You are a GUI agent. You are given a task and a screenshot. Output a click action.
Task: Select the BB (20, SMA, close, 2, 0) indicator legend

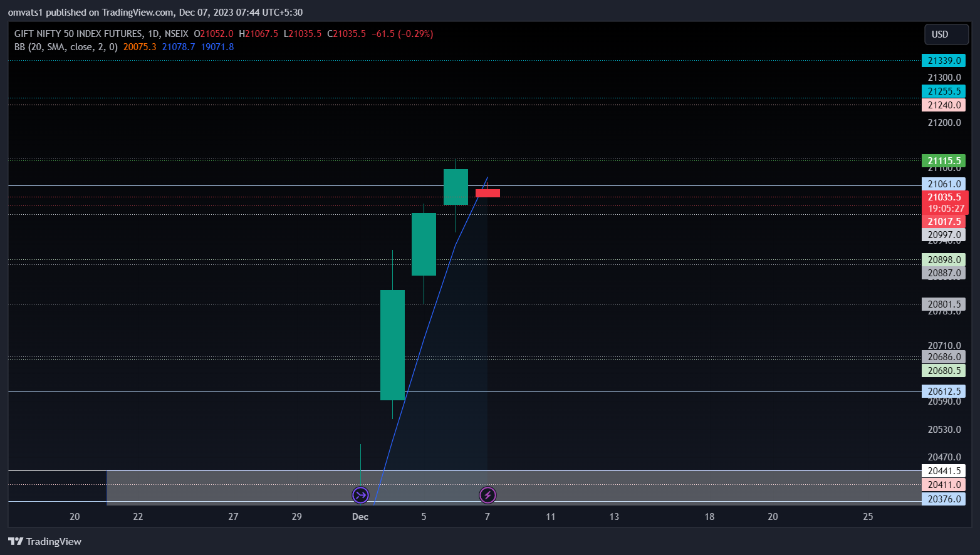(66, 47)
